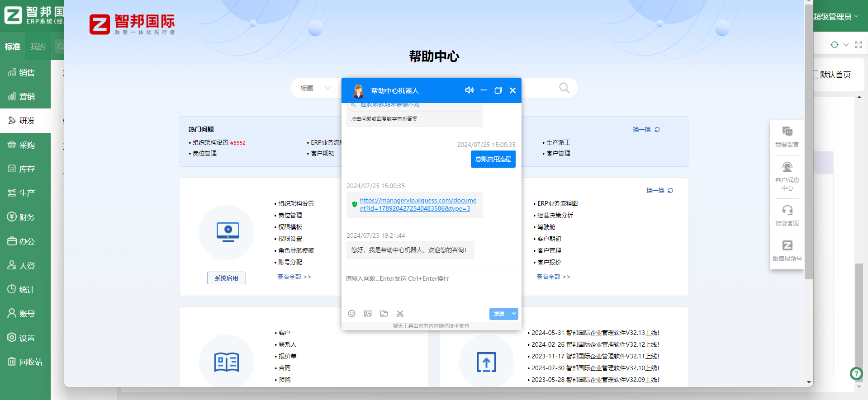Image resolution: width=868 pixels, height=400 pixels.
Task: Open the 统计 sidebar module
Action: coord(25,290)
